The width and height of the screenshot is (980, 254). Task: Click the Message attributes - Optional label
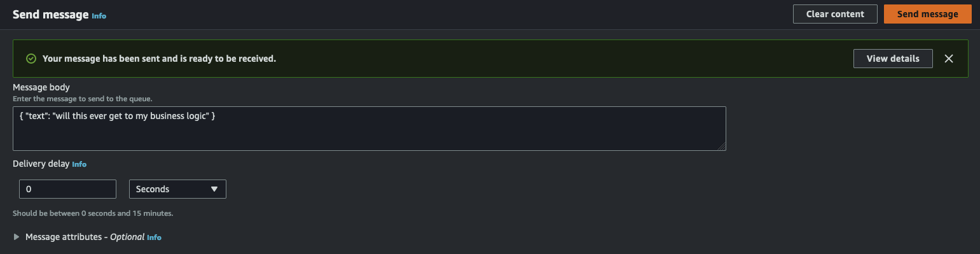[85, 237]
